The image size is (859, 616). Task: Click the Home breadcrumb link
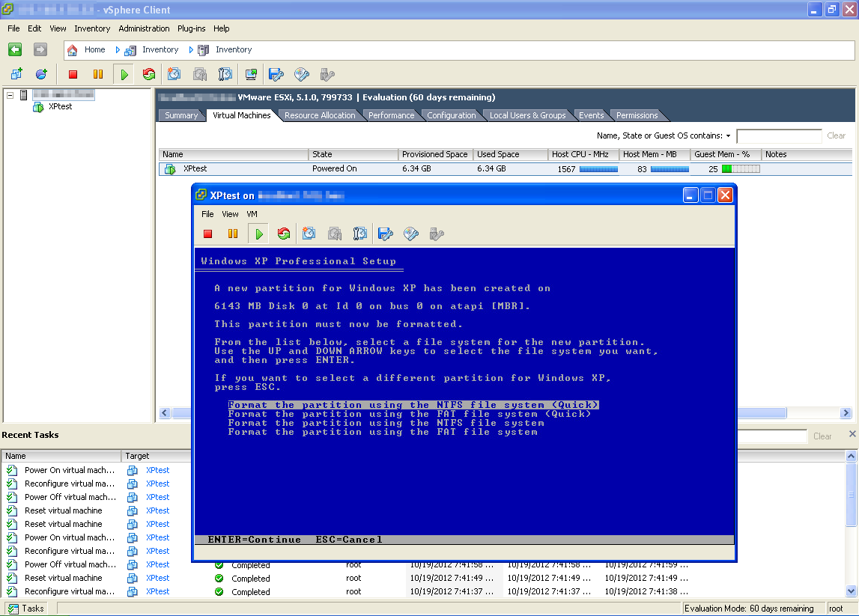click(95, 50)
